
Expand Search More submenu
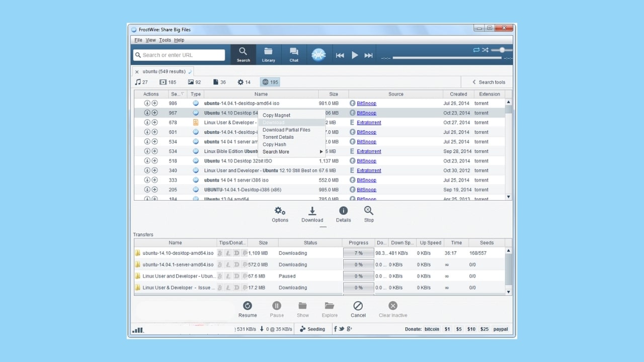[292, 152]
